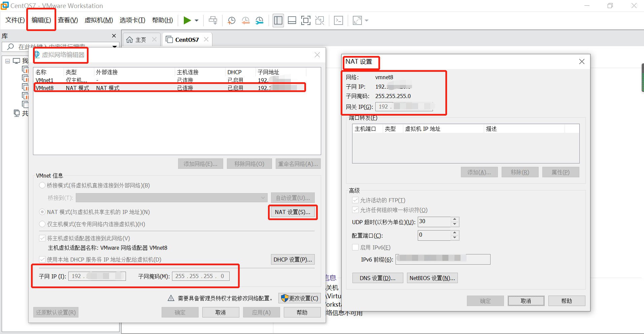Viewport: 644px width, 334px height.
Task: Open the 虚拟机(M) menu
Action: click(99, 20)
